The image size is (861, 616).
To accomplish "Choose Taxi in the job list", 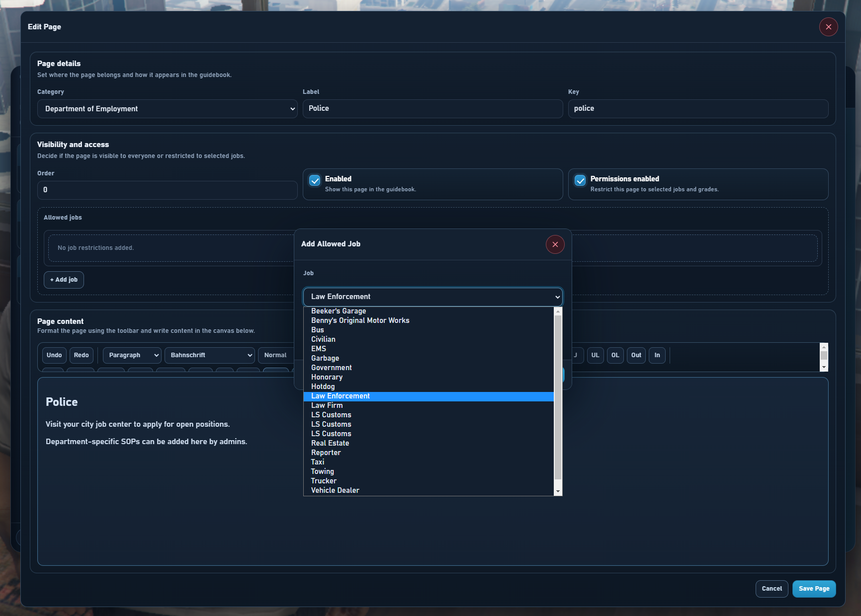I will pyautogui.click(x=429, y=462).
